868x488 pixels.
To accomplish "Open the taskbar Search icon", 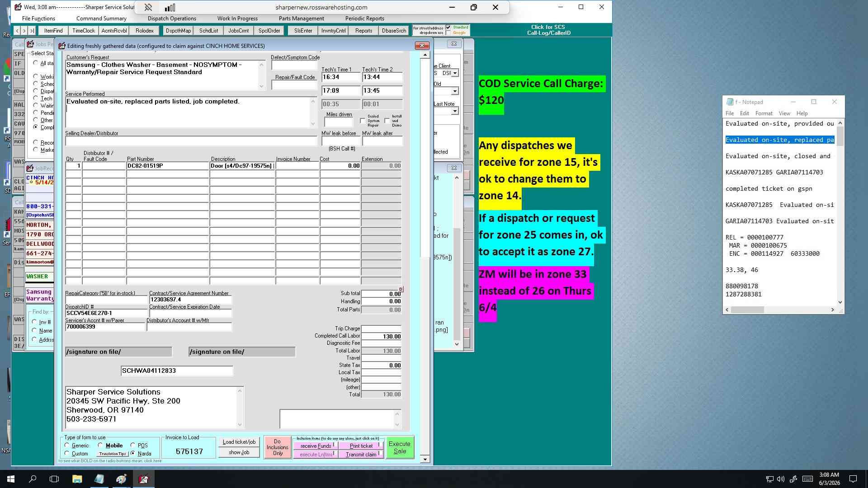I will [33, 479].
